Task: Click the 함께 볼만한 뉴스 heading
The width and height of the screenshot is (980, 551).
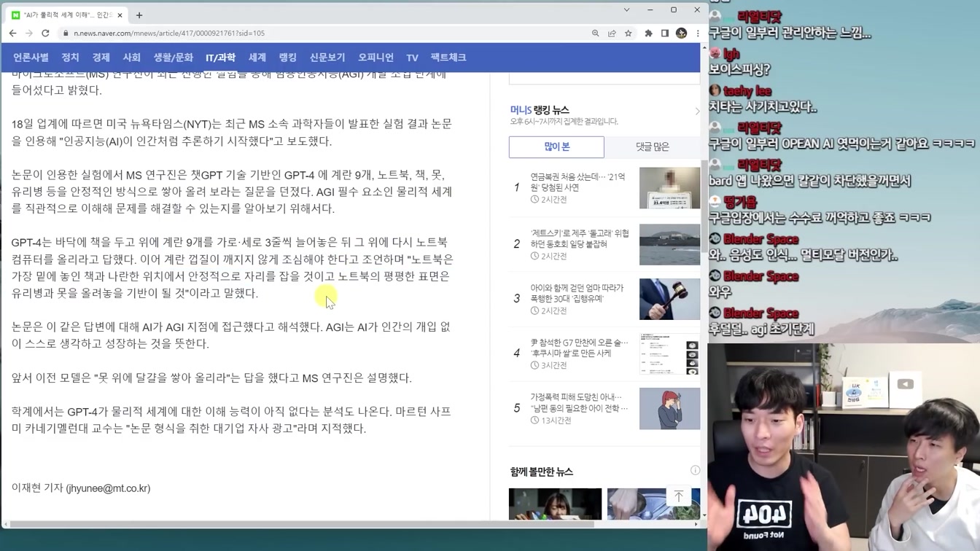Action: tap(542, 472)
